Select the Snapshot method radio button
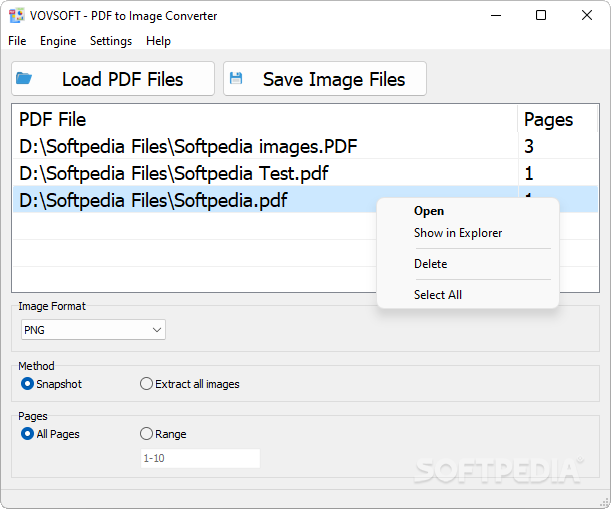This screenshot has width=611, height=509. click(x=51, y=384)
